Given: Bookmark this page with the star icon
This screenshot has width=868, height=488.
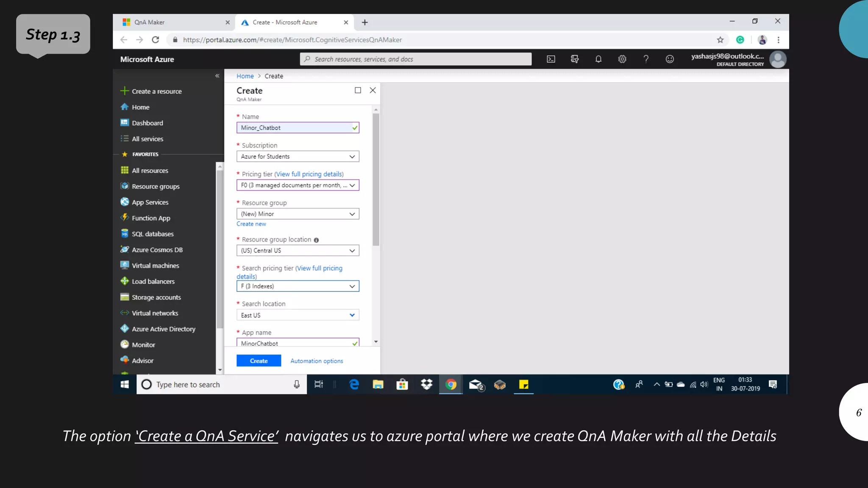Looking at the screenshot, I should click(x=720, y=40).
